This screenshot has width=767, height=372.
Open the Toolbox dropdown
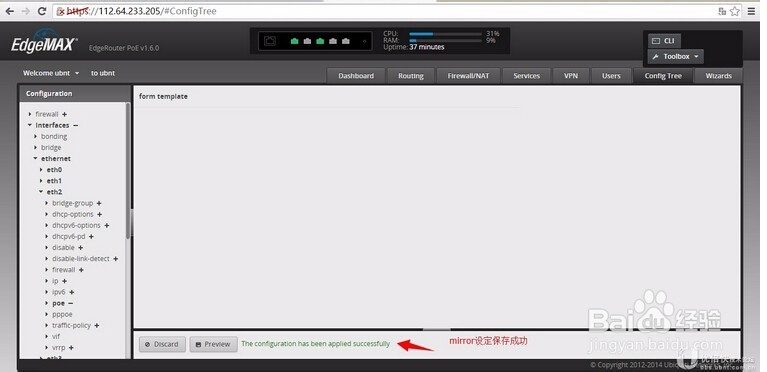(676, 57)
